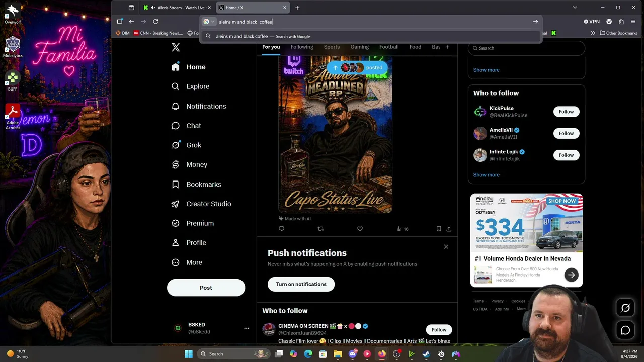Open the Honda ad arrow button

point(571,275)
